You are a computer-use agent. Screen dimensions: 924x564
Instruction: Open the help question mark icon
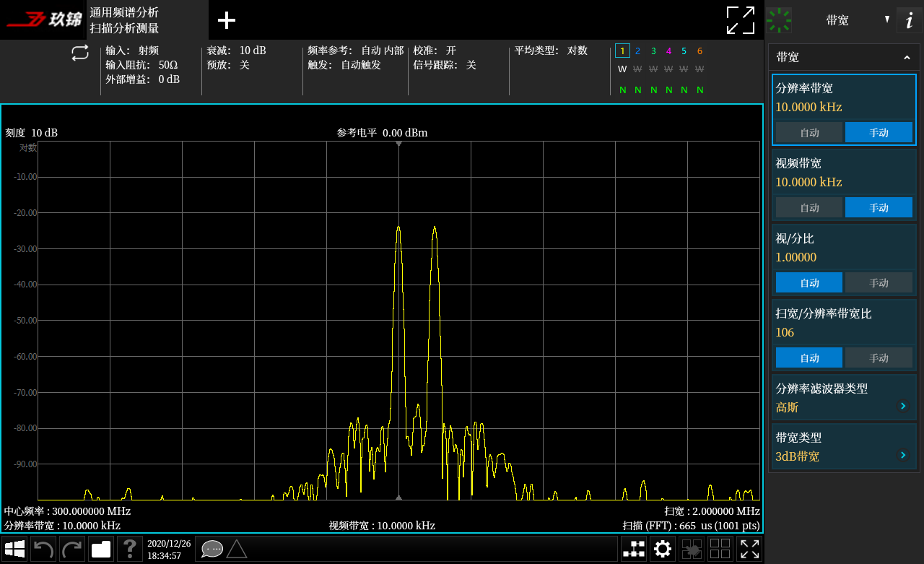pyautogui.click(x=129, y=550)
